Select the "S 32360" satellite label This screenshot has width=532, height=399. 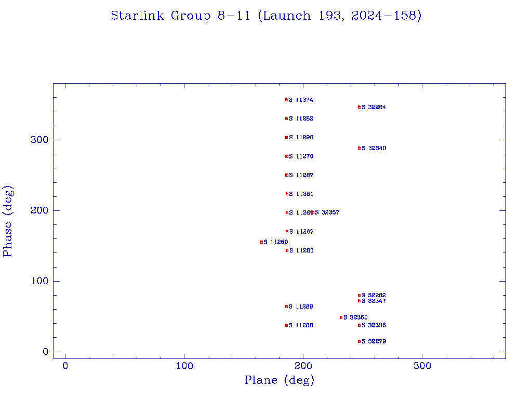point(355,317)
